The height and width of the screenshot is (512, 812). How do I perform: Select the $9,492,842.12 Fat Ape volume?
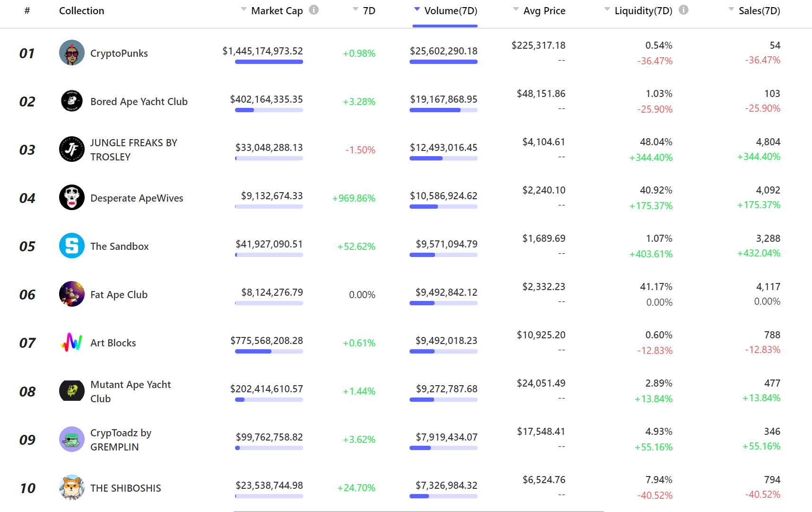pyautogui.click(x=446, y=292)
